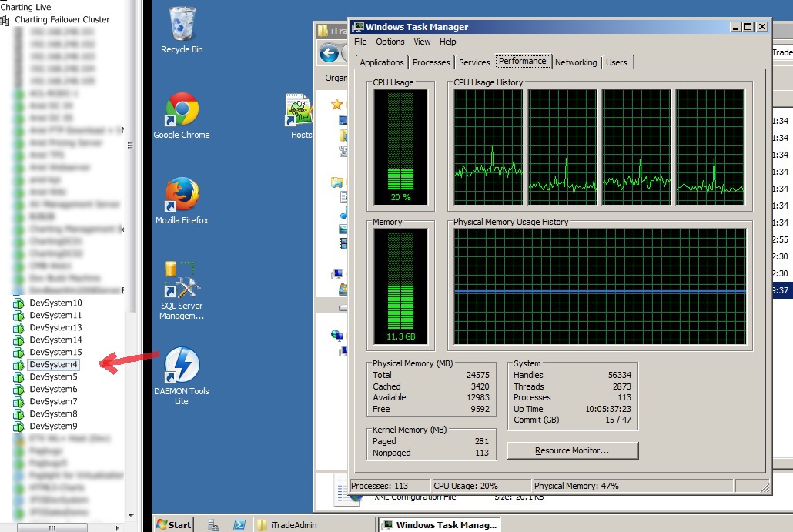The image size is (793, 532).
Task: Open DAEMON Tools Lite desktop shortcut
Action: 182,375
